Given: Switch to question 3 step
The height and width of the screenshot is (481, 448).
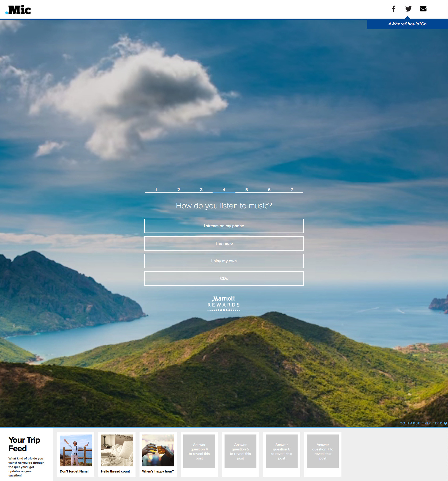Looking at the screenshot, I should click(x=201, y=189).
